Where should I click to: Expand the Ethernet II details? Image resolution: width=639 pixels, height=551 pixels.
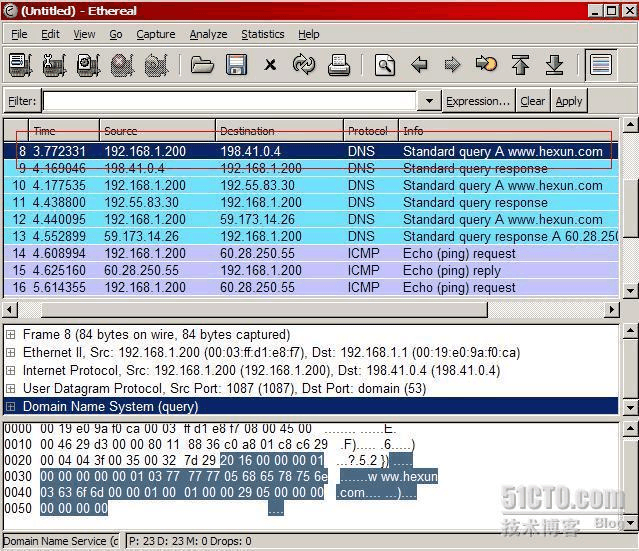click(x=11, y=353)
